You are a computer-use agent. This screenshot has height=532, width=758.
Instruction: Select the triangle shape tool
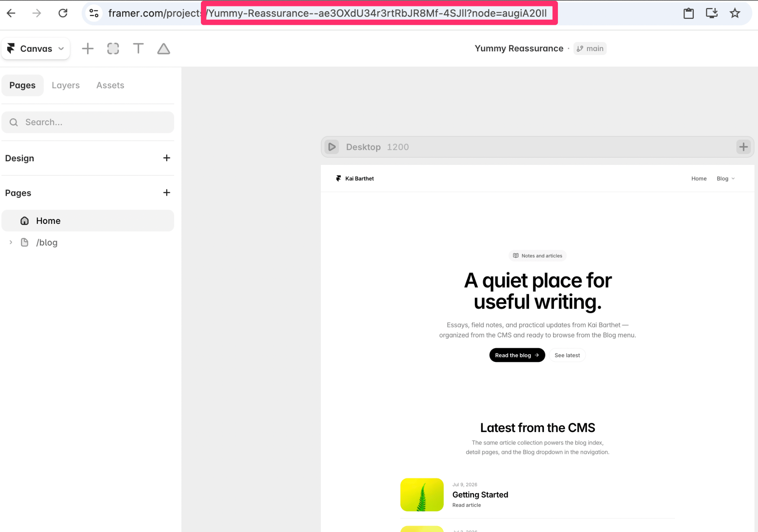pos(164,49)
